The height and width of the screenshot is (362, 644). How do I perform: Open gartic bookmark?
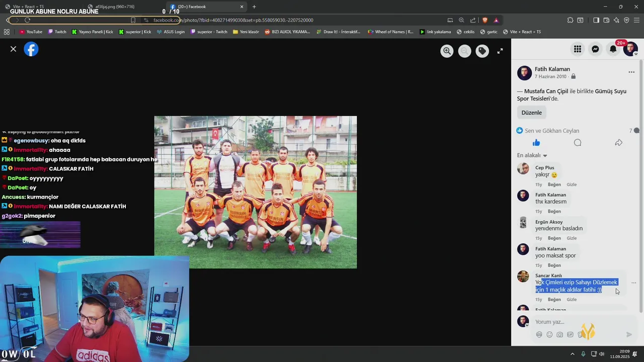pyautogui.click(x=489, y=32)
